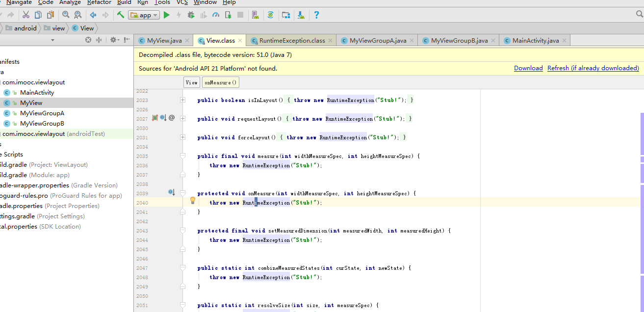The height and width of the screenshot is (312, 644).
Task: Click the intention lightbulb on line 2040
Action: point(193,200)
